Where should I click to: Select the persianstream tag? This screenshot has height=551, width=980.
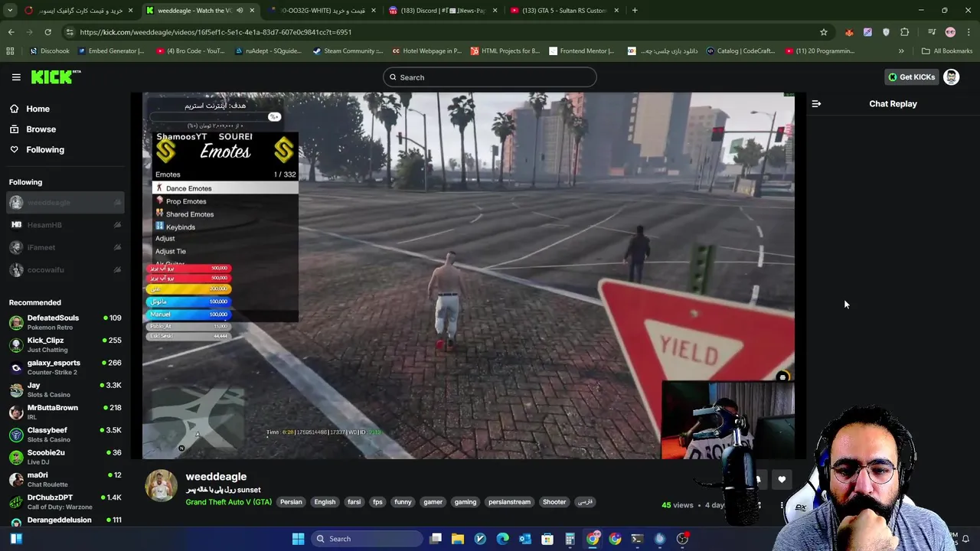click(x=509, y=502)
